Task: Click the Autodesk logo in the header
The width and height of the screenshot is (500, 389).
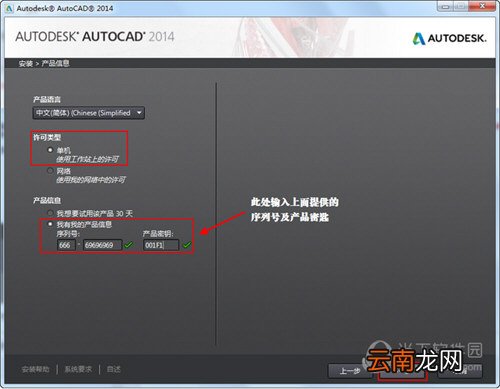Action: click(x=449, y=39)
